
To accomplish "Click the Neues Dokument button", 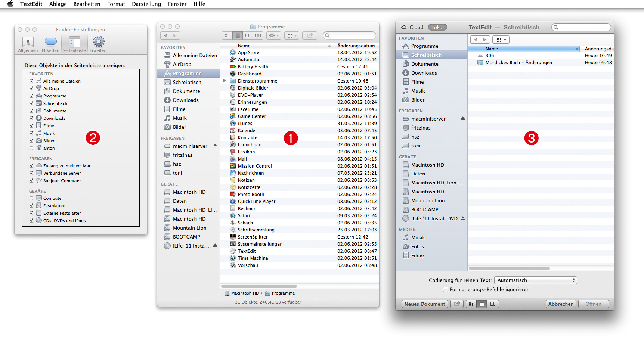I will (425, 304).
